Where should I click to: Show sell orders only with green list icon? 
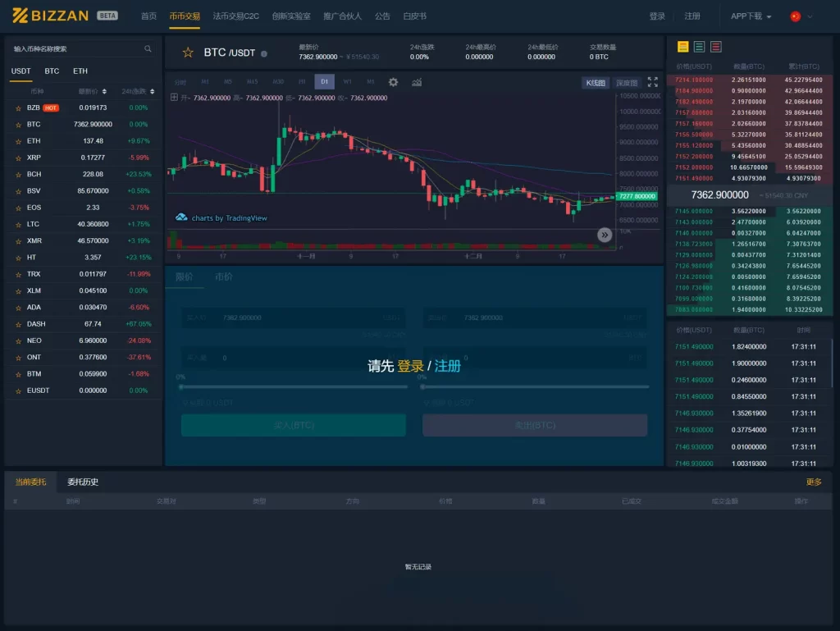coord(699,45)
